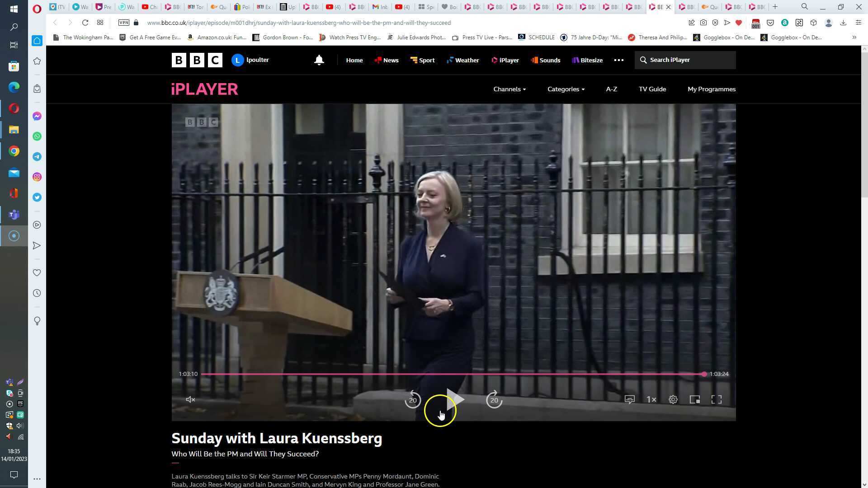
Task: Open the TV Guide page
Action: point(652,89)
